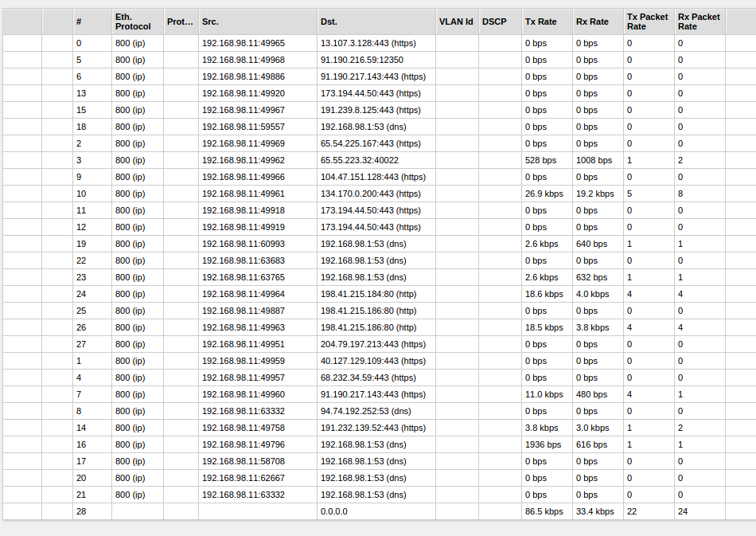Sort by Src. column header
The image size is (756, 536).
point(258,22)
